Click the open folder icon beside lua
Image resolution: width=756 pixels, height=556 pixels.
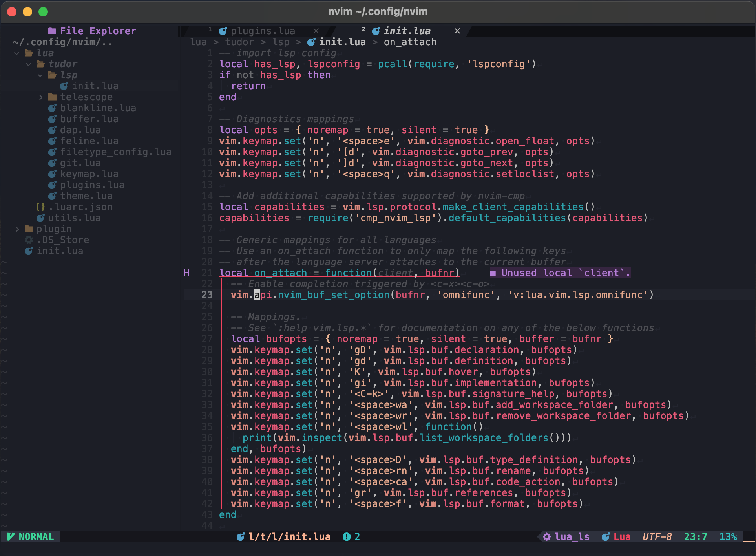(29, 53)
